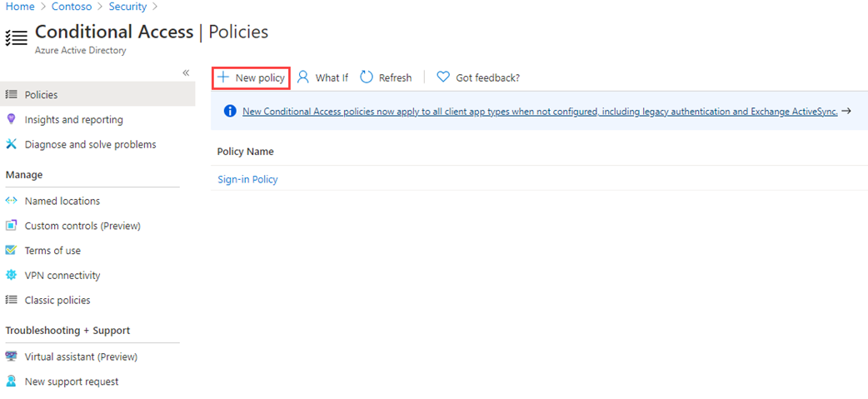
Task: Click the Manage section heading
Action: [24, 175]
